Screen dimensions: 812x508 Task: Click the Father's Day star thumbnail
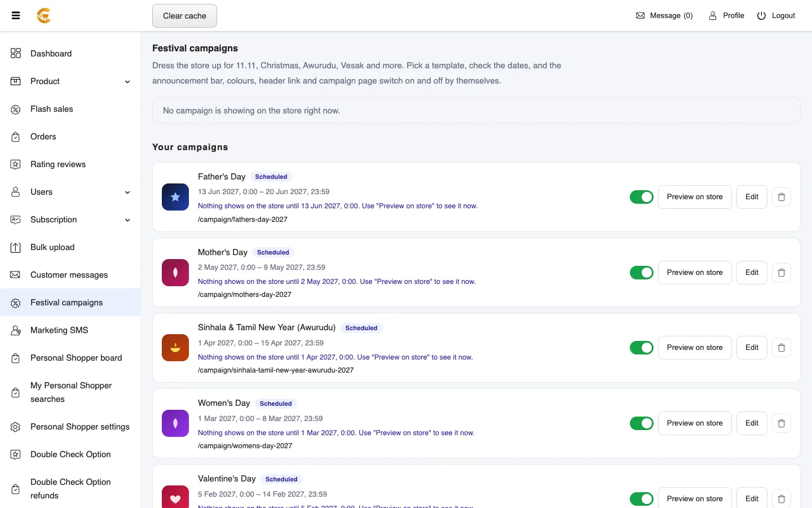point(175,197)
